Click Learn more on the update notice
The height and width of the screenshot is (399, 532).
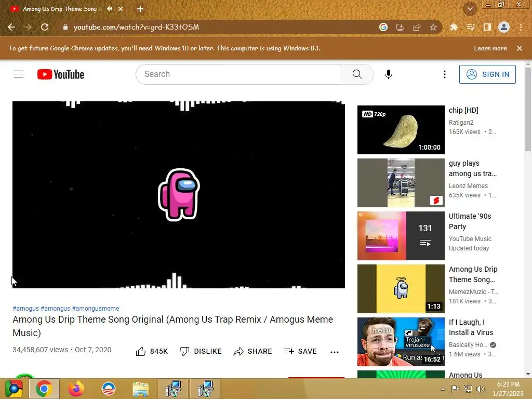tap(490, 48)
